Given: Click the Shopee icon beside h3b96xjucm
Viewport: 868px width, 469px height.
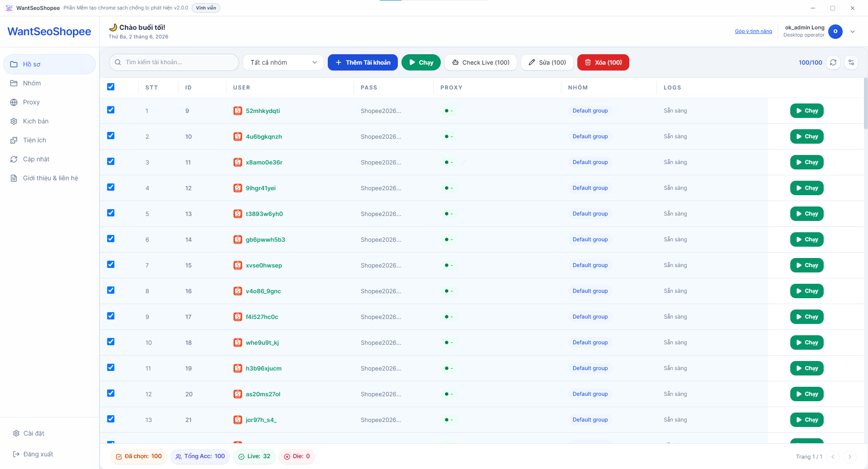Looking at the screenshot, I should click(238, 368).
